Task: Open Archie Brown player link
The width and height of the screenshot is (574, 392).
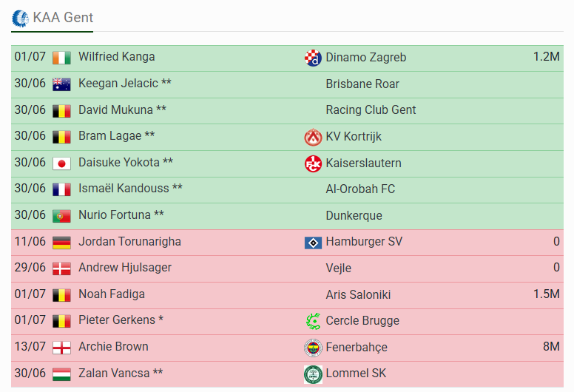Action: pos(113,346)
